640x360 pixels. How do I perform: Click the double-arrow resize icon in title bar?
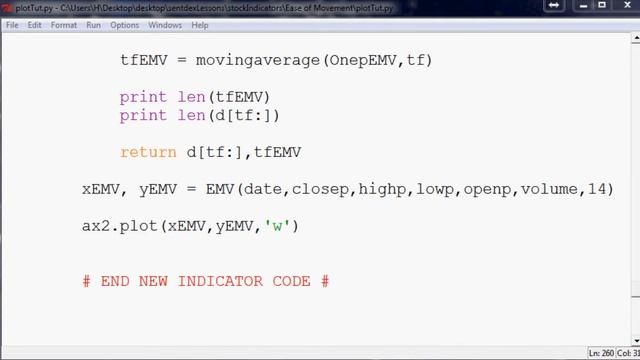(553, 5)
